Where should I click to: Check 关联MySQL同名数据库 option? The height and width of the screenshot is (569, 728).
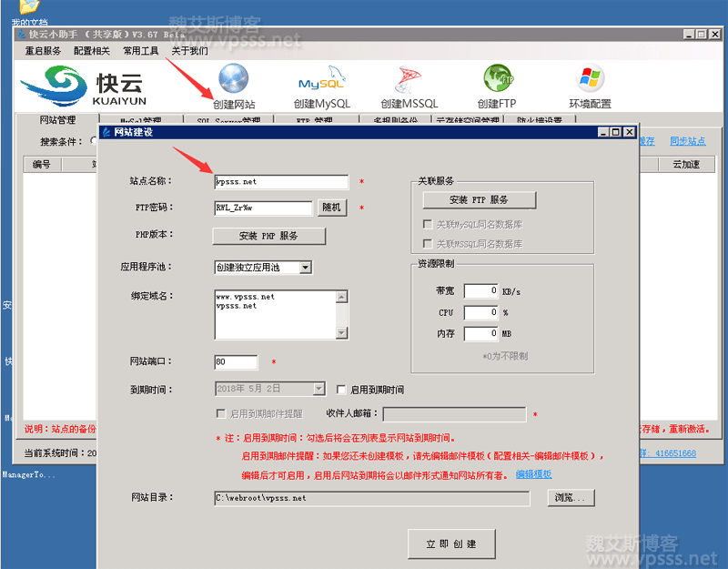[427, 224]
